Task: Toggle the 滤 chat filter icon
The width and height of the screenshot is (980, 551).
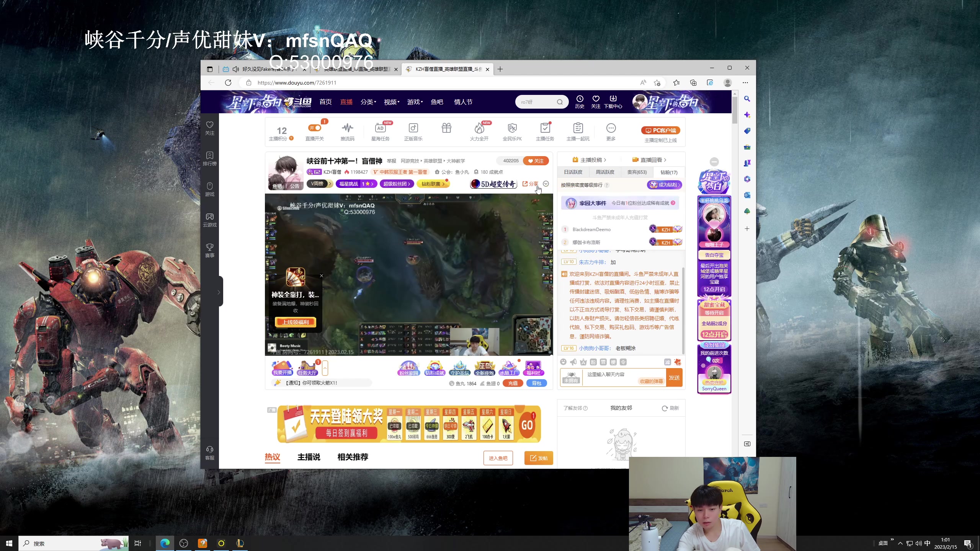Action: coord(667,362)
